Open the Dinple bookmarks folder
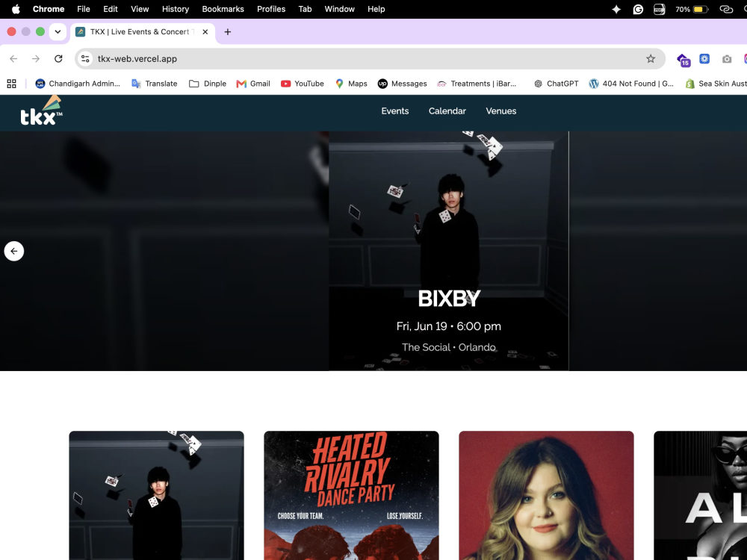The image size is (747, 560). [x=208, y=84]
